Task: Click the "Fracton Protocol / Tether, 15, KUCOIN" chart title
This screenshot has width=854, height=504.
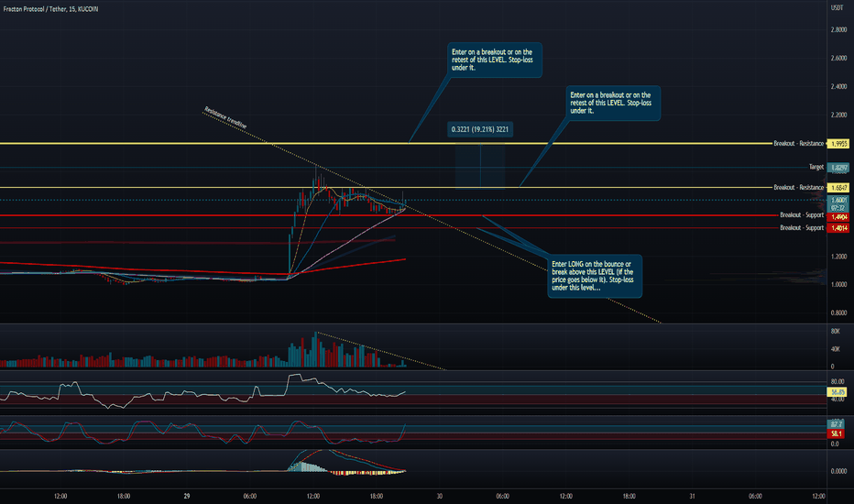Action: (x=50, y=9)
